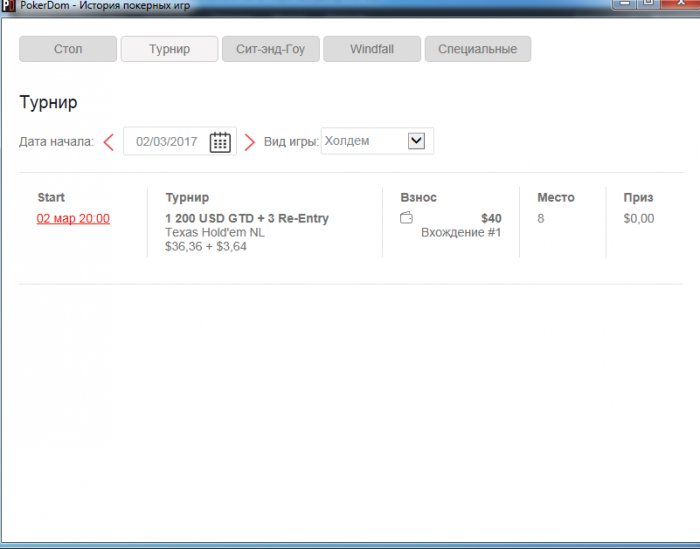
Task: Open the Специальные tab
Action: point(478,49)
